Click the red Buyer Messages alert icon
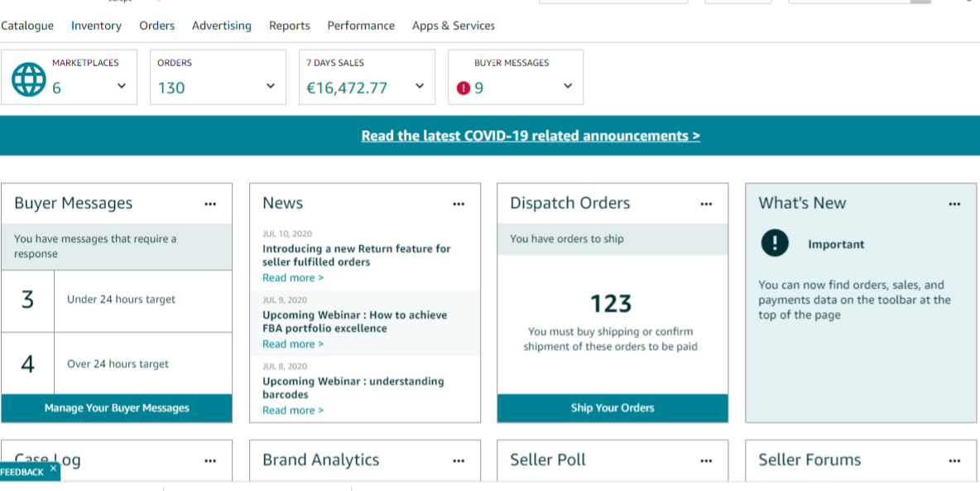The height and width of the screenshot is (491, 980). pyautogui.click(x=464, y=89)
